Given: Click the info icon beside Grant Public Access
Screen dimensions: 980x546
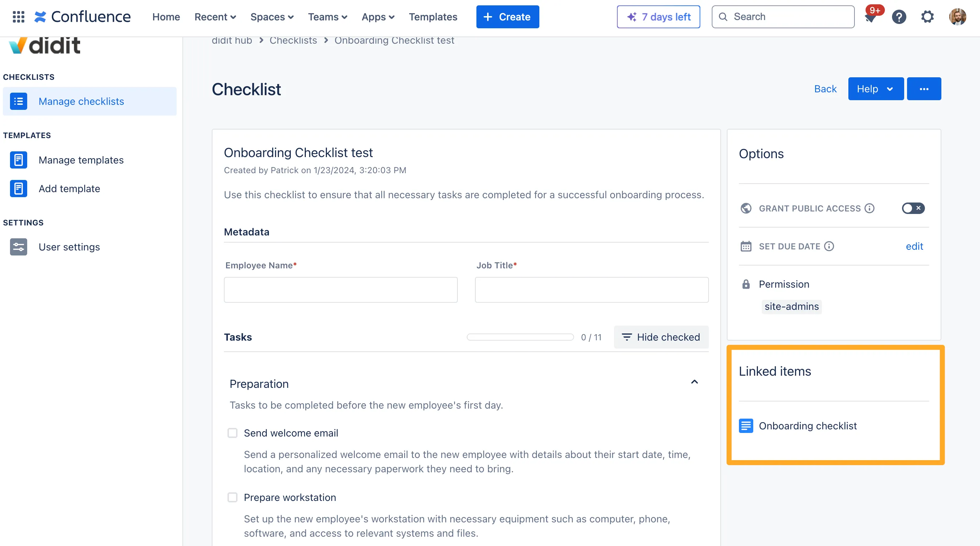Looking at the screenshot, I should [x=870, y=208].
